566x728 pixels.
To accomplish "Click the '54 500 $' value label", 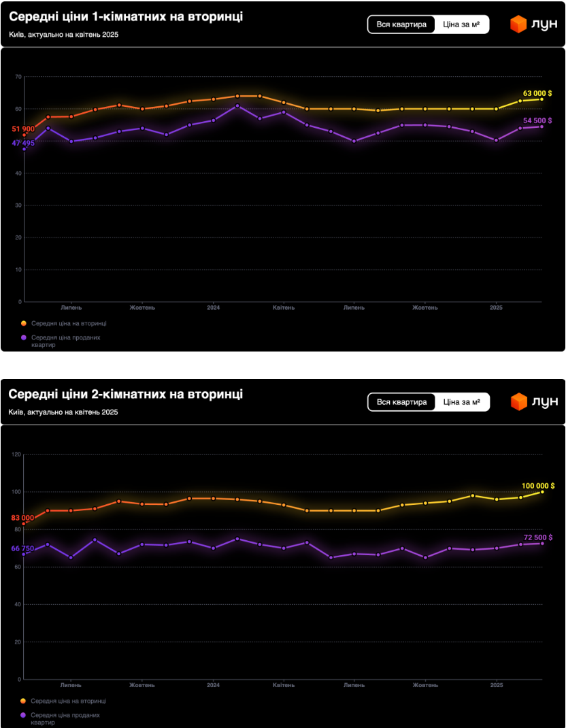I will pyautogui.click(x=537, y=120).
